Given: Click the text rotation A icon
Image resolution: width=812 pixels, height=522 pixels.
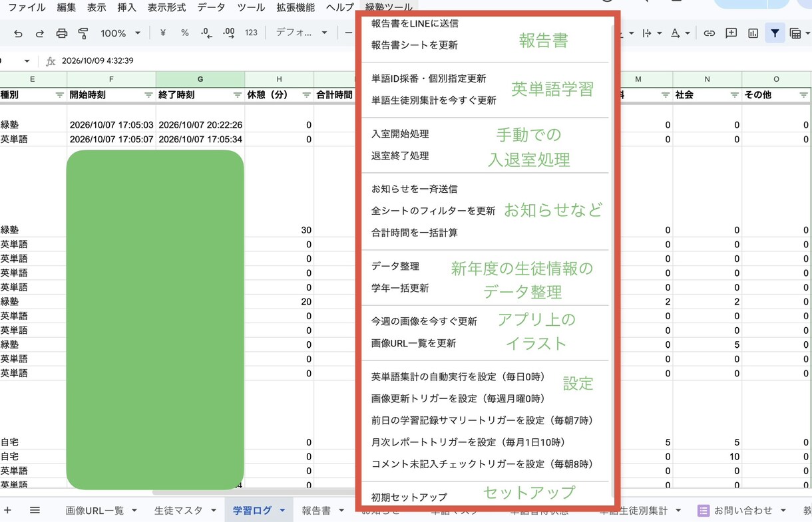Looking at the screenshot, I should [676, 33].
